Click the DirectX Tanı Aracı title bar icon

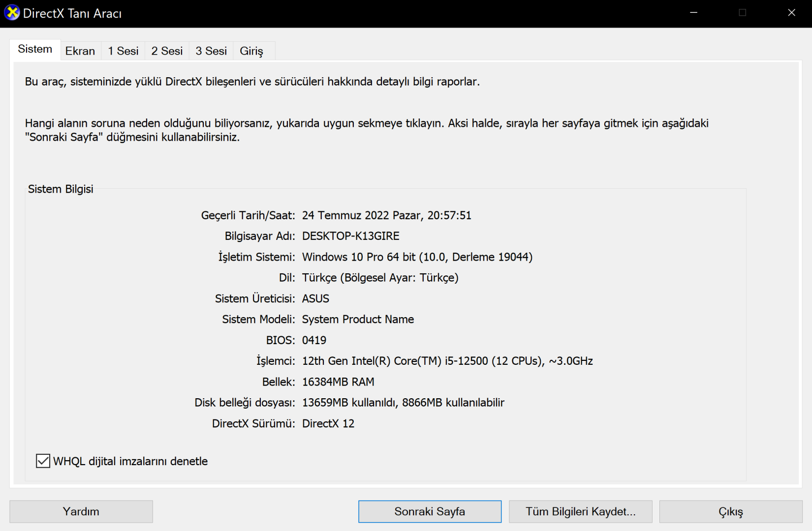12,13
